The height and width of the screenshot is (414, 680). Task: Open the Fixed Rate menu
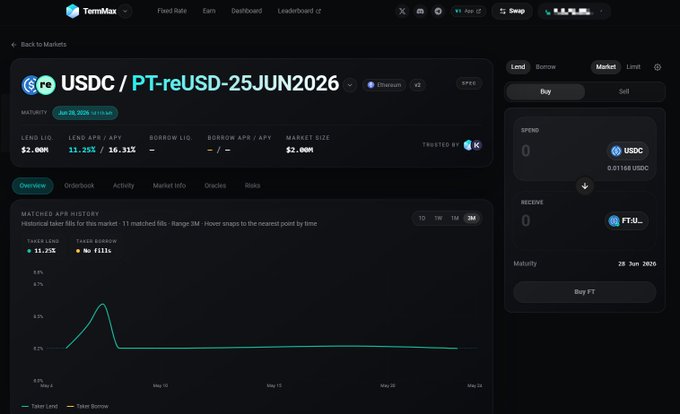[172, 11]
